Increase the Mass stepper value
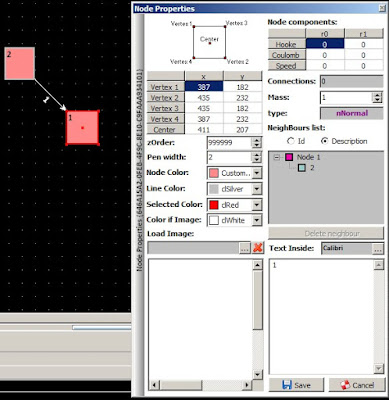The height and width of the screenshot is (400, 389). pyautogui.click(x=377, y=95)
